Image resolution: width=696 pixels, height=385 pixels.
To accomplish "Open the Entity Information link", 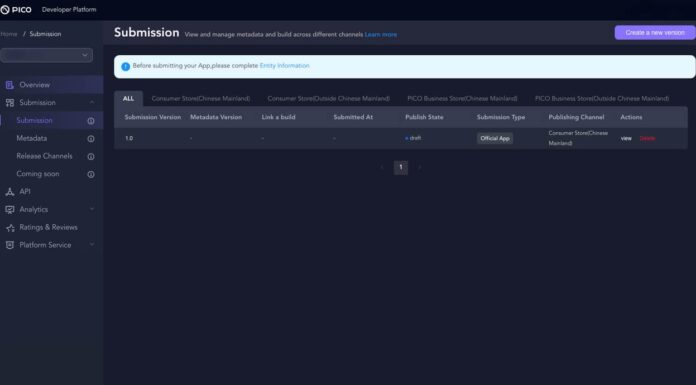I will (x=285, y=66).
